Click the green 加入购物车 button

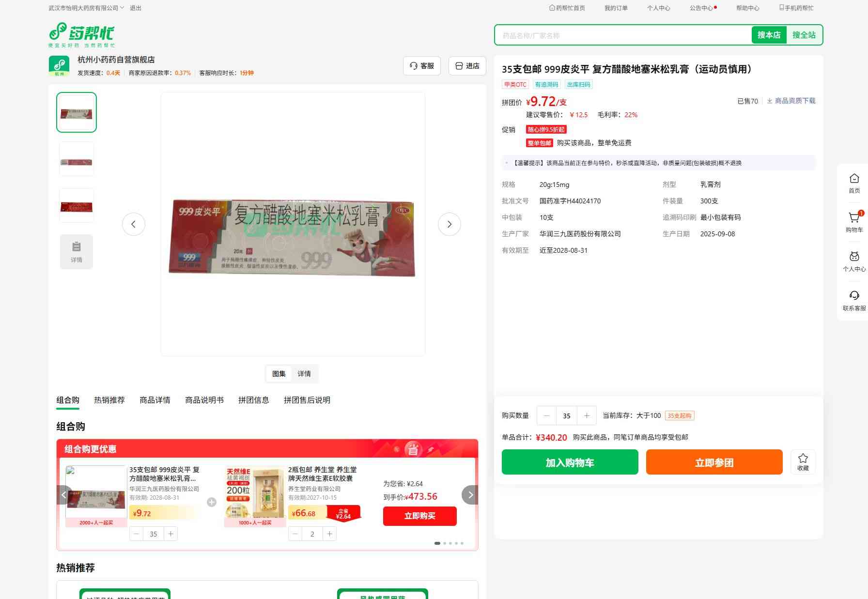click(x=570, y=462)
